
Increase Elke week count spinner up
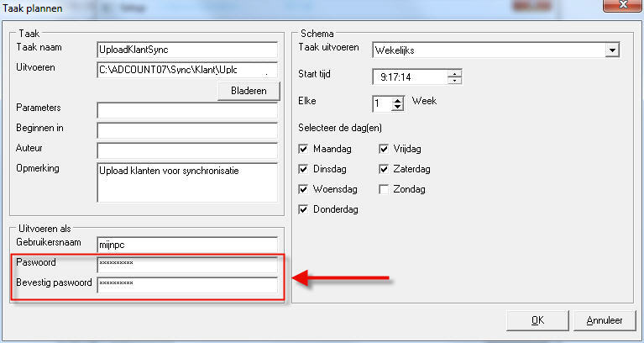point(397,100)
